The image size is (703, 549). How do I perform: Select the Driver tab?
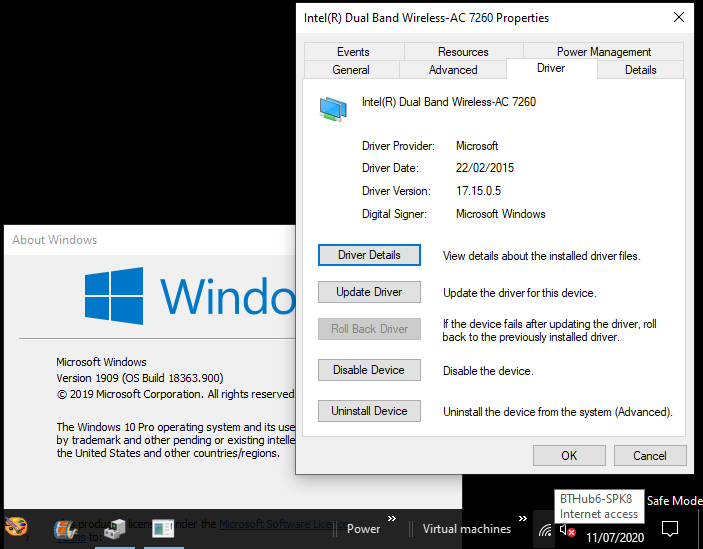pyautogui.click(x=551, y=68)
